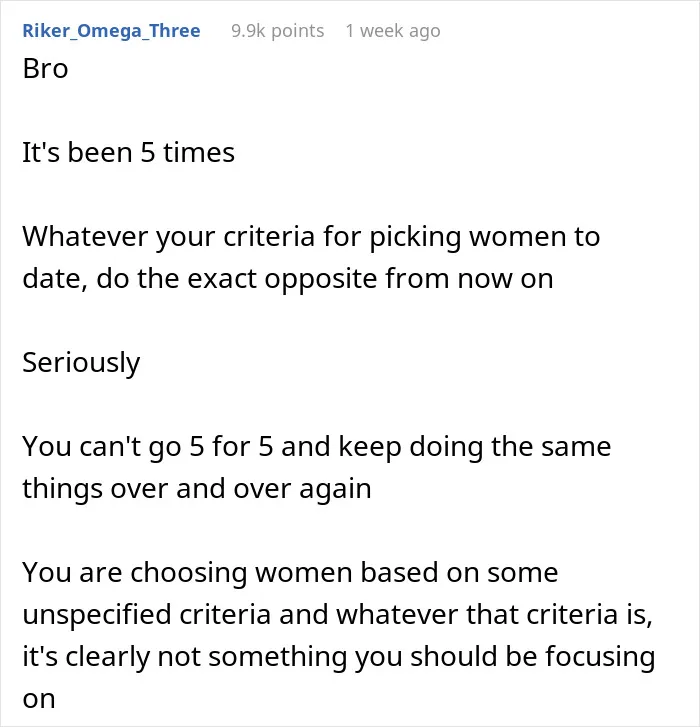Click the line 'You can't go 5 for 5'
The width and height of the screenshot is (700, 727).
point(317,446)
